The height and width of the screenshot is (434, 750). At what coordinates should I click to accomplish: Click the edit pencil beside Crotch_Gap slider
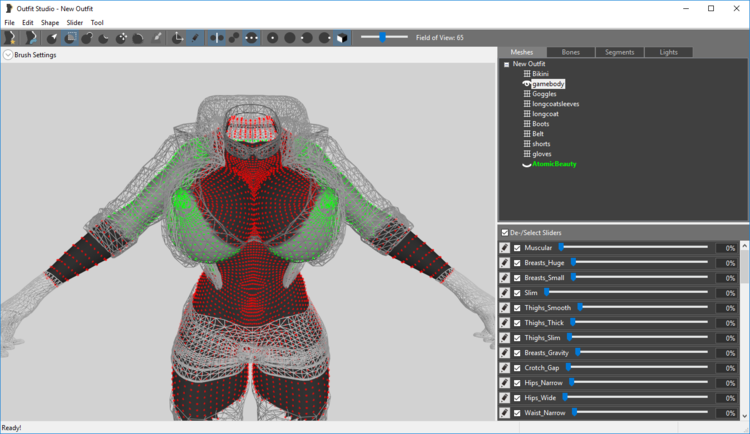(505, 367)
